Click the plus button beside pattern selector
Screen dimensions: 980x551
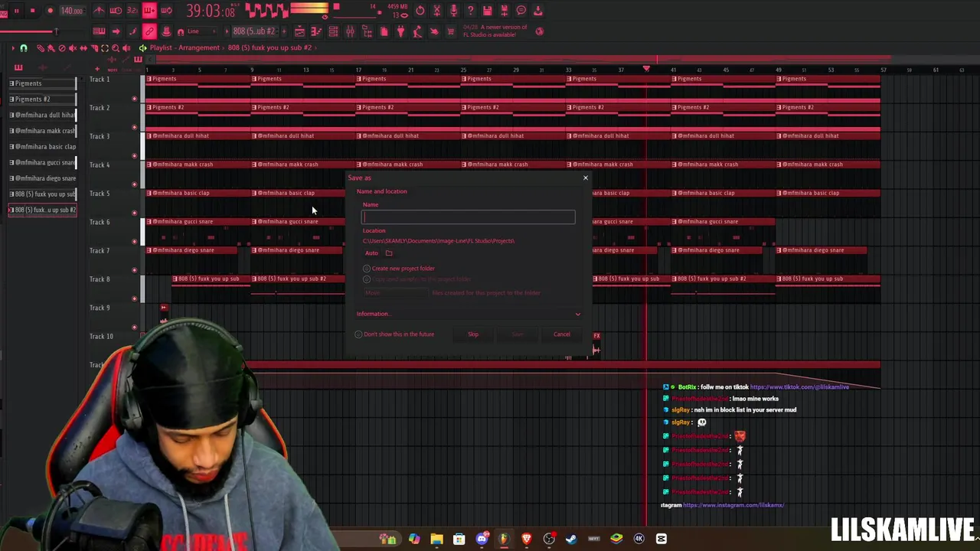point(284,31)
